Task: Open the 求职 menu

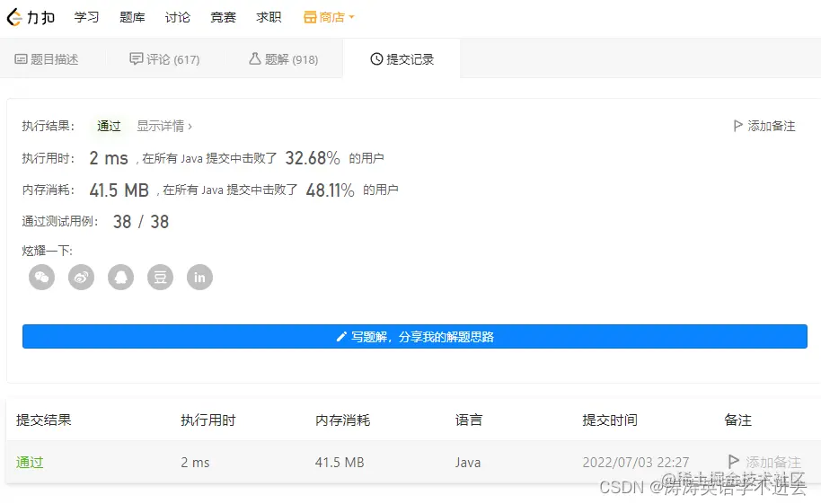Action: pos(269,17)
